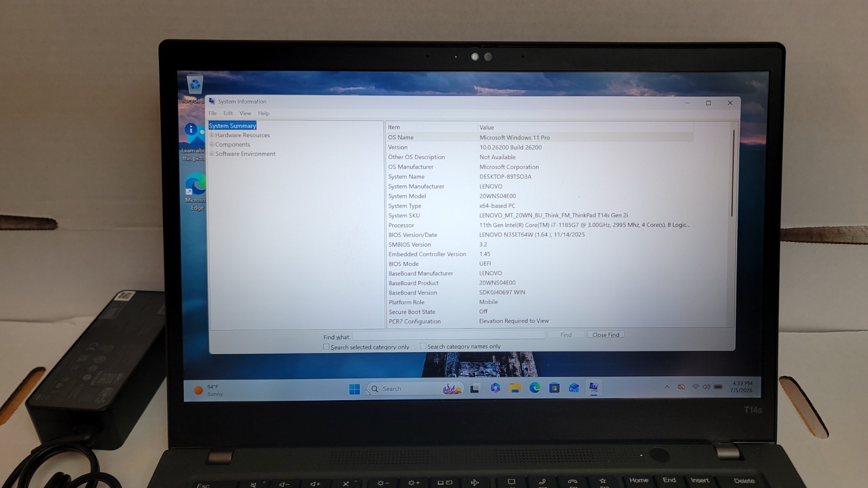868x488 pixels.
Task: Select the System Type row
Action: (539, 206)
